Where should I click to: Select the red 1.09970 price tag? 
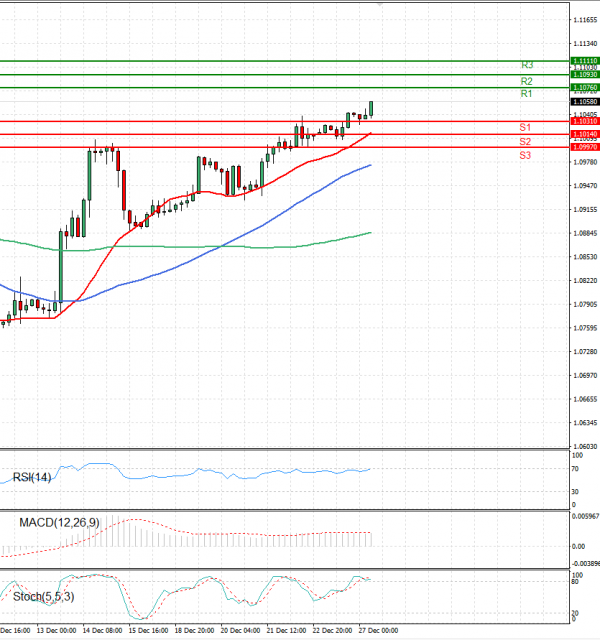pyautogui.click(x=585, y=147)
